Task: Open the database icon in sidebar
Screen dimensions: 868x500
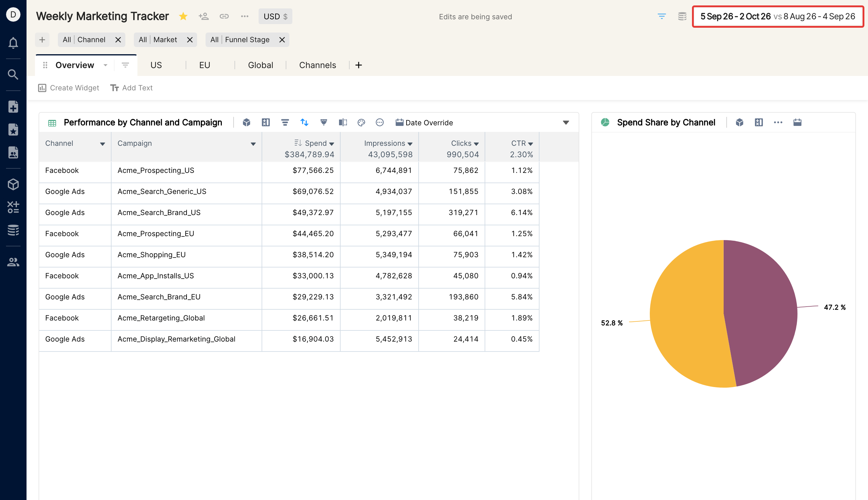Action: tap(13, 230)
